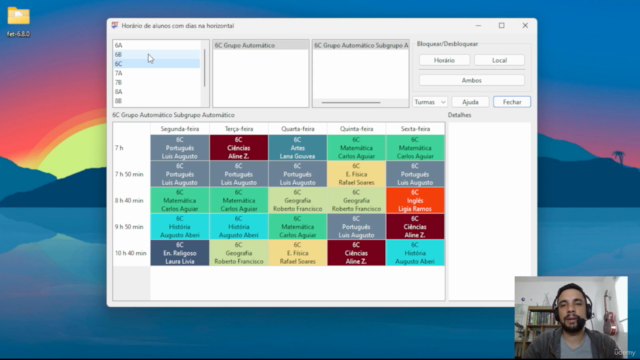640x360 pixels.
Task: Open the Turmas dropdown
Action: click(x=430, y=102)
